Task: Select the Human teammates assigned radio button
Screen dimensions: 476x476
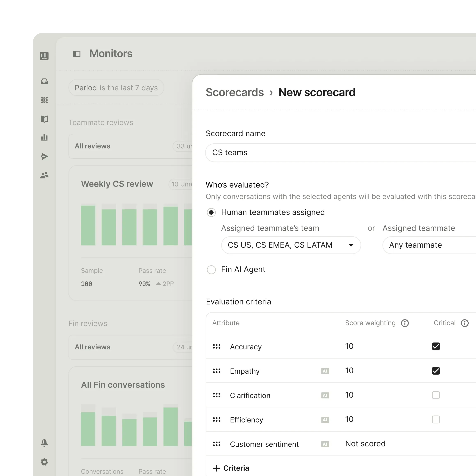Action: pyautogui.click(x=211, y=212)
